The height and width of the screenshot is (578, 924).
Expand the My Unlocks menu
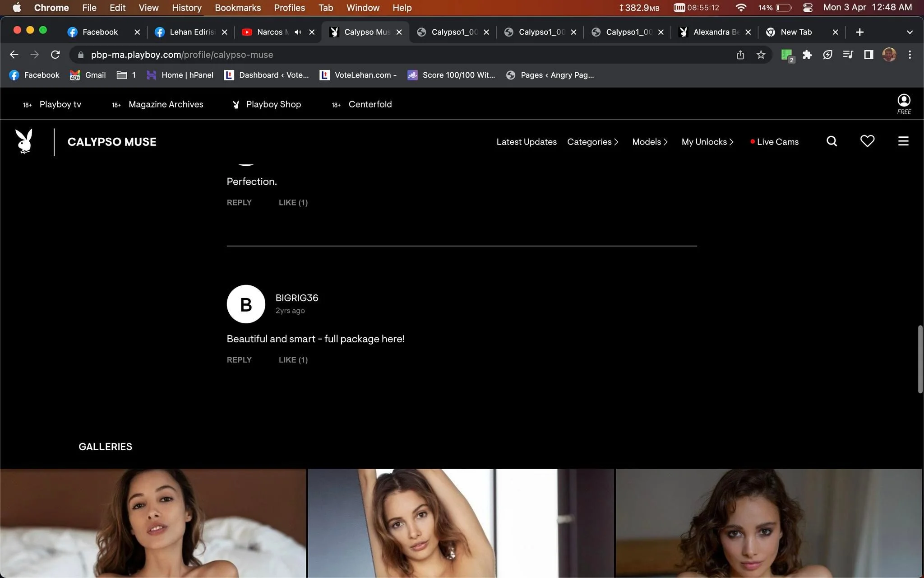707,142
